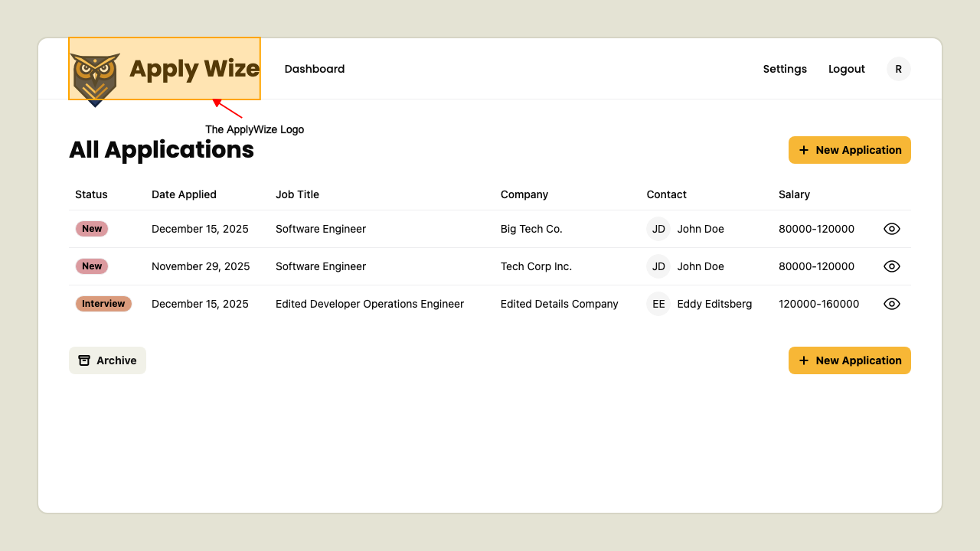Image resolution: width=980 pixels, height=551 pixels.
Task: Go to Settings in the top navigation
Action: (x=785, y=69)
